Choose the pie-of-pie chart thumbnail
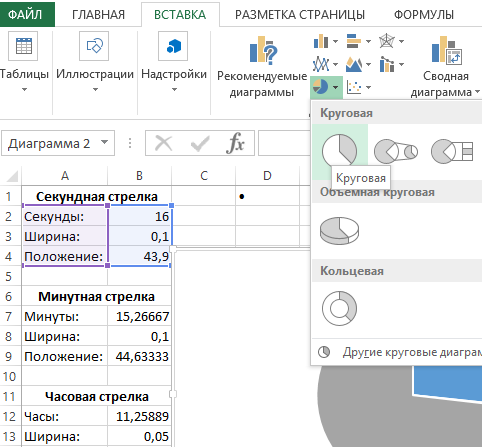The height and width of the screenshot is (447, 482). (x=396, y=151)
